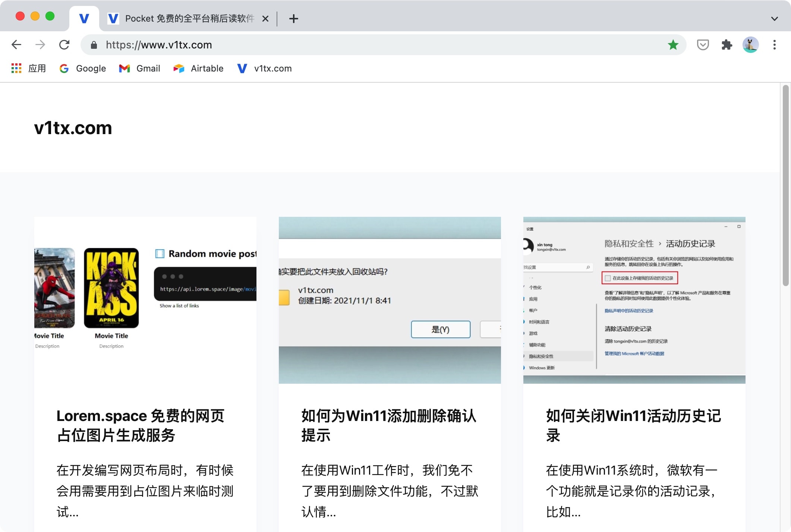Open Gmail from the bookmarks bar
Viewport: 791px width, 532px height.
tap(139, 68)
